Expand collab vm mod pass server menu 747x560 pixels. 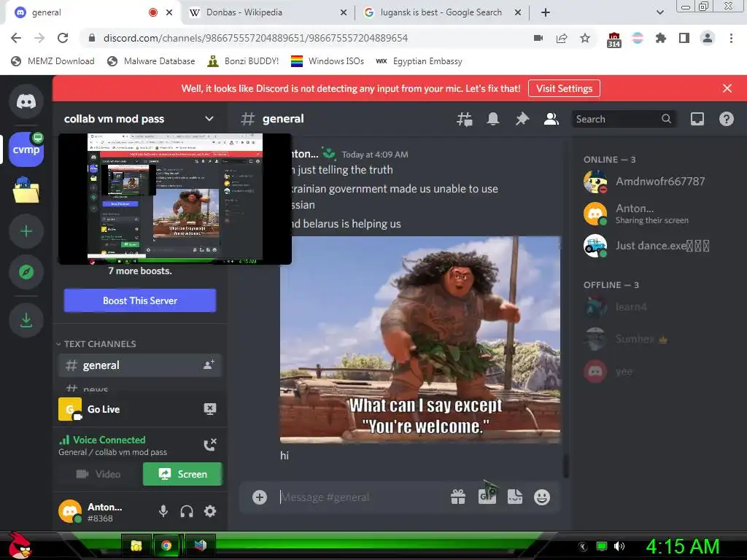pyautogui.click(x=209, y=119)
